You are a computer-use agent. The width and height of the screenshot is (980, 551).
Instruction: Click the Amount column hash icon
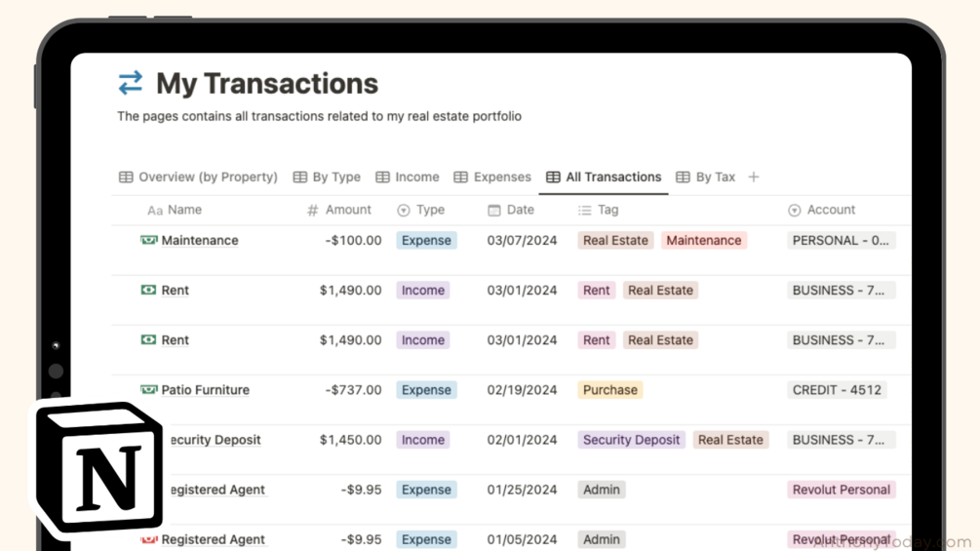(313, 210)
